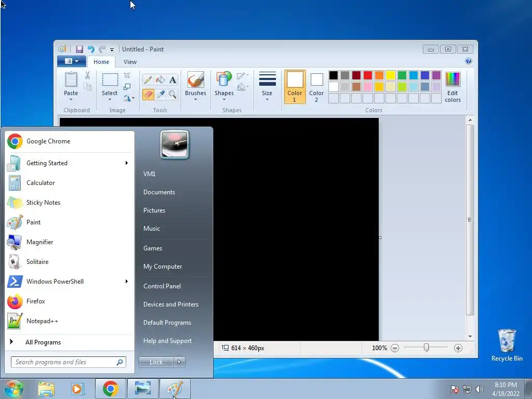Click the Windows Start orb
This screenshot has height=399, width=532.
[x=13, y=389]
